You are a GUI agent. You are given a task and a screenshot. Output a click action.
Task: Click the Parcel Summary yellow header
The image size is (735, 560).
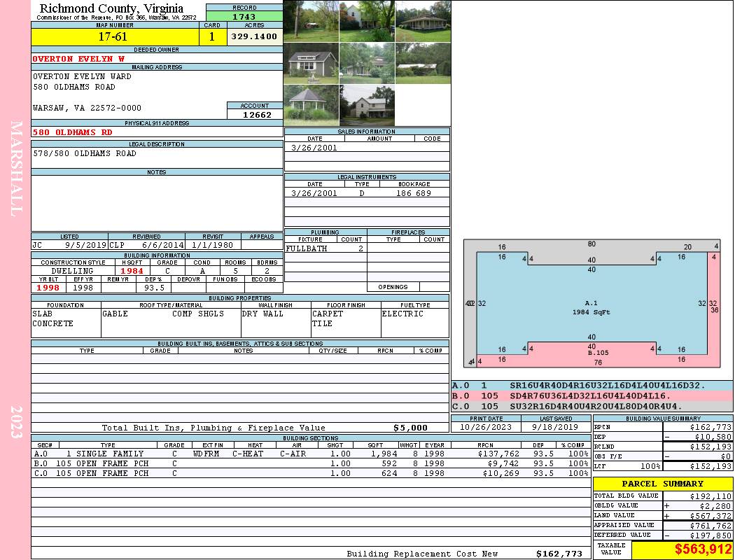663,484
